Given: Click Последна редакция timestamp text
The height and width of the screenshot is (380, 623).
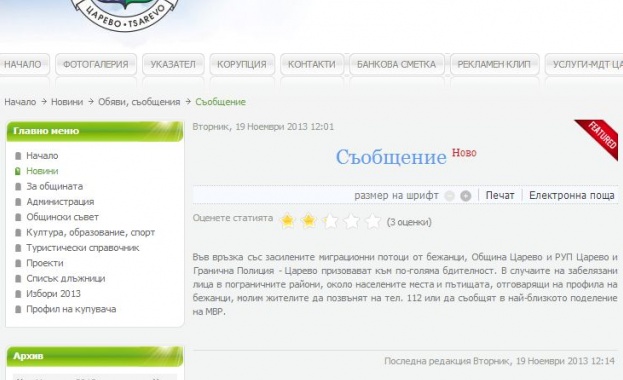Looking at the screenshot, I should (499, 361).
